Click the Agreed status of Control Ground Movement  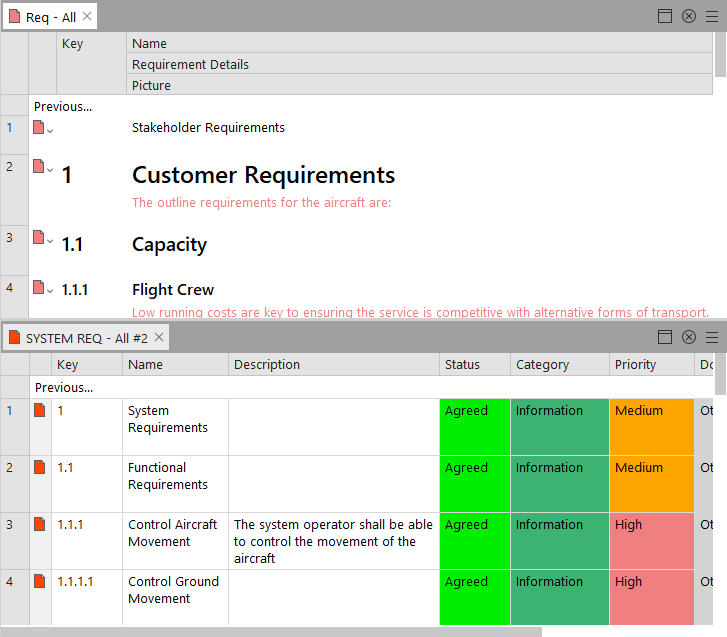tap(475, 598)
